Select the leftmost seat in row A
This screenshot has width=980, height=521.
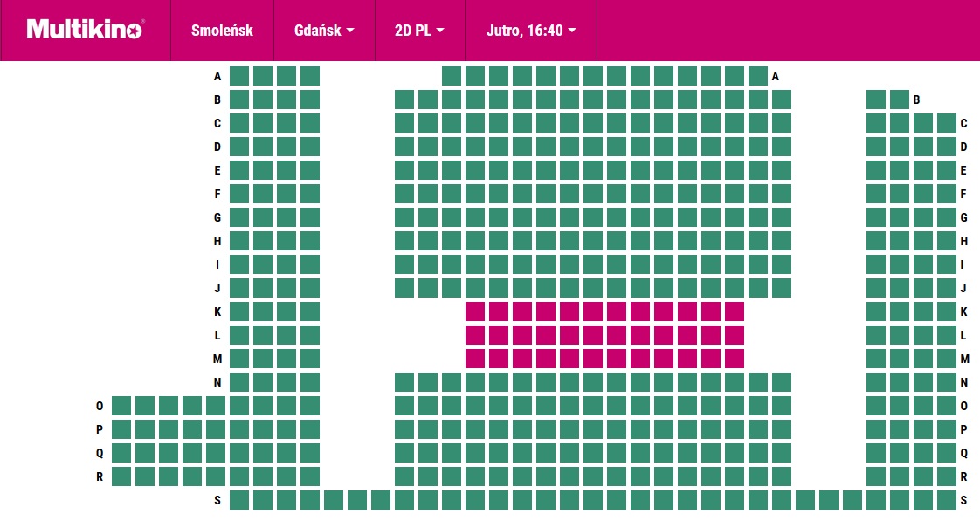click(239, 76)
